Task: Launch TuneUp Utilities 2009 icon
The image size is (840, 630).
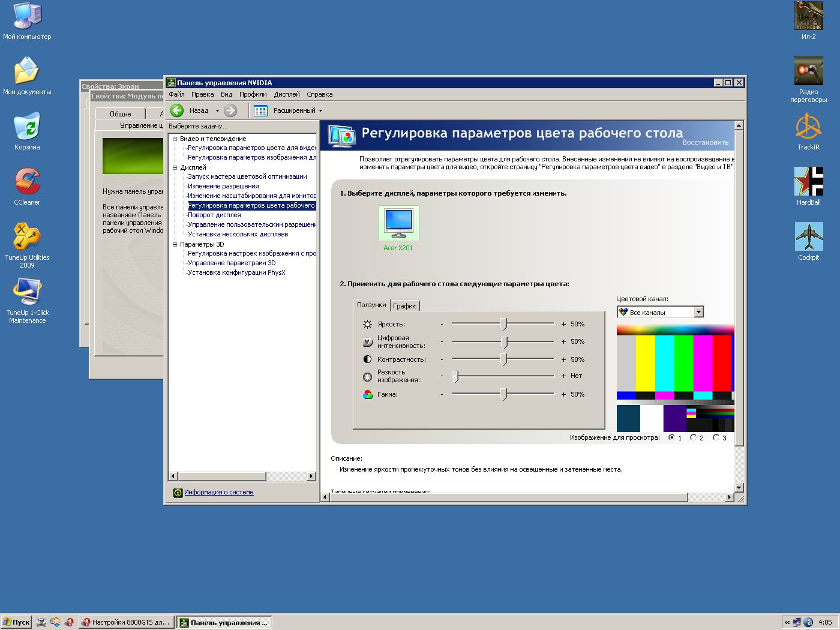Action: (x=27, y=237)
